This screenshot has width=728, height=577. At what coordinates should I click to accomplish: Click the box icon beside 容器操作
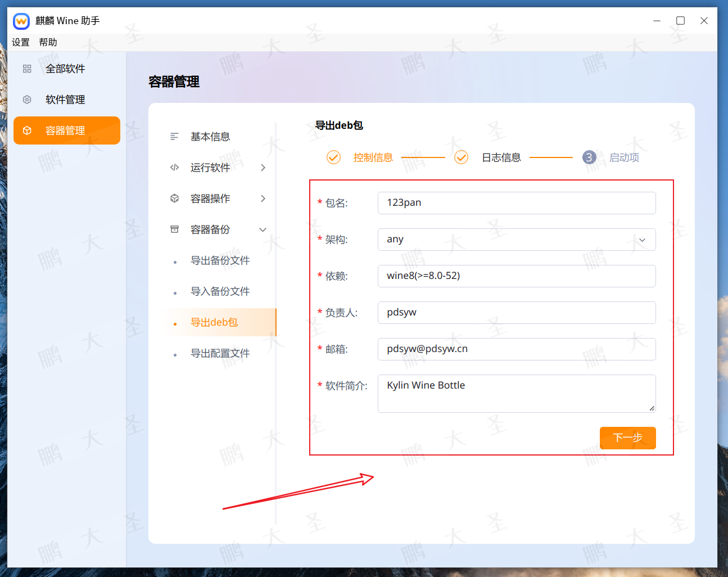174,199
